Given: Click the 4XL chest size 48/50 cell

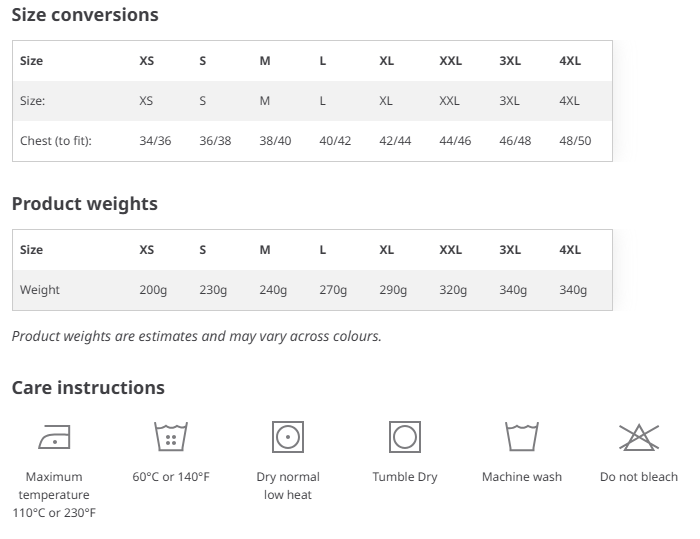Looking at the screenshot, I should pyautogui.click(x=575, y=141).
